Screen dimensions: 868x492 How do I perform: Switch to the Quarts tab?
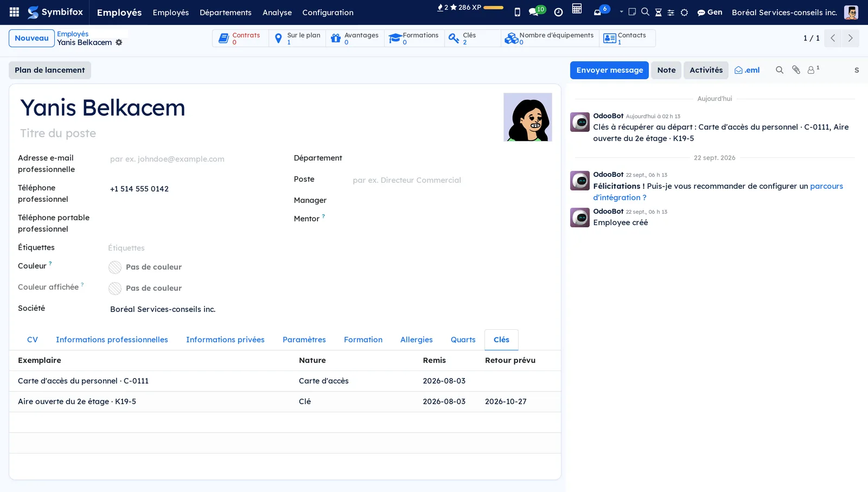point(463,340)
